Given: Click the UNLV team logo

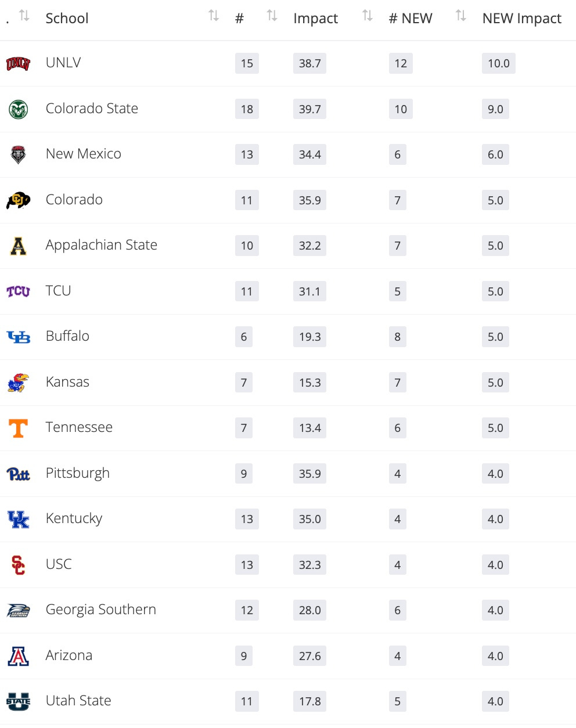Looking at the screenshot, I should point(18,63).
